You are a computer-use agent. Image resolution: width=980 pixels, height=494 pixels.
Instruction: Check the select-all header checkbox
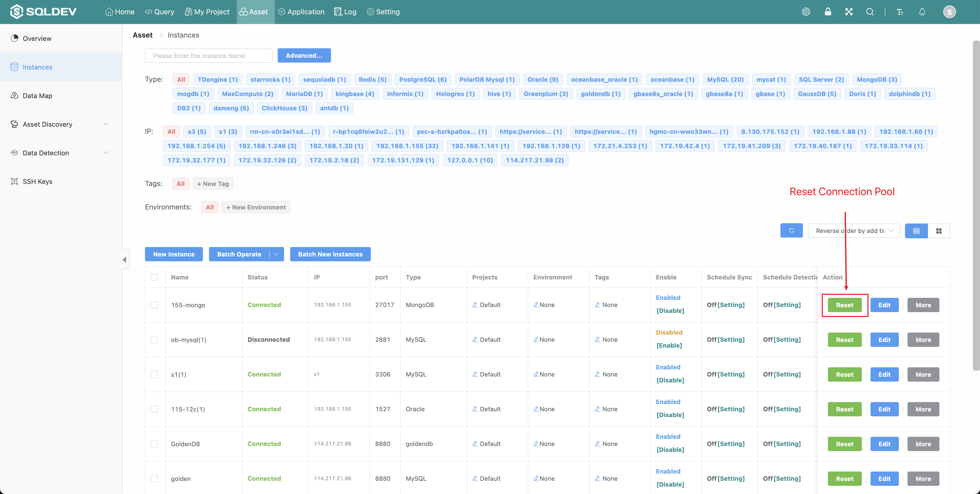154,277
